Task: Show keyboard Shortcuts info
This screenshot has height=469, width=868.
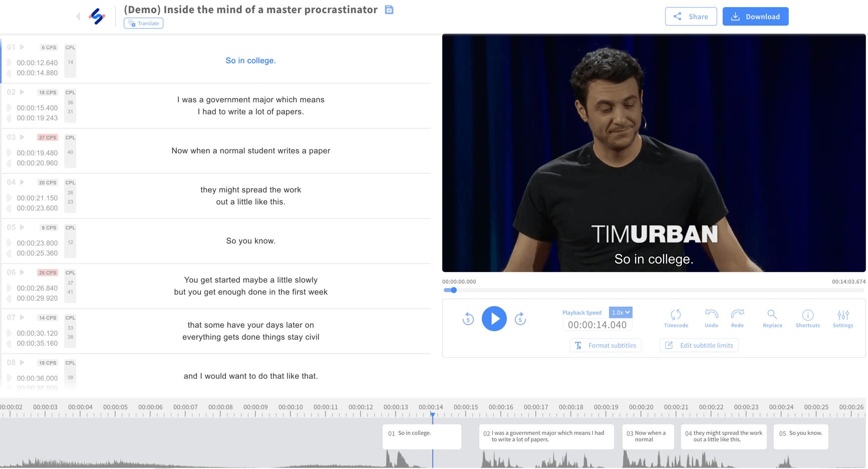Action: click(x=808, y=319)
